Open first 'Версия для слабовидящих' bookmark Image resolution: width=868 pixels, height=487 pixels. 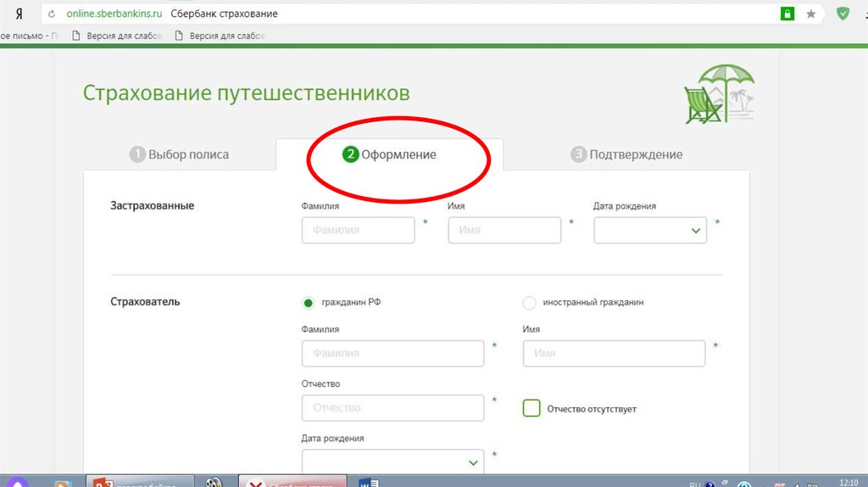[118, 36]
